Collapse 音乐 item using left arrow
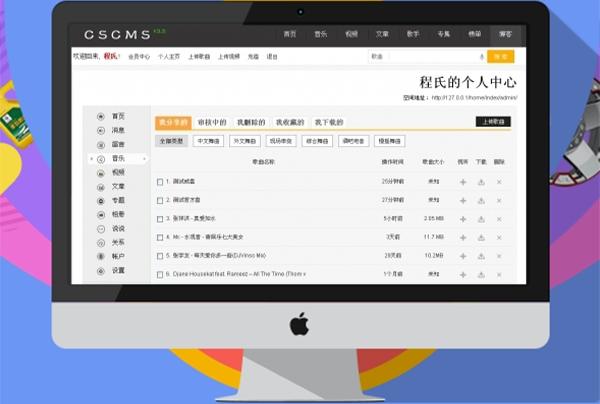This screenshot has height=404, width=600. point(91,159)
